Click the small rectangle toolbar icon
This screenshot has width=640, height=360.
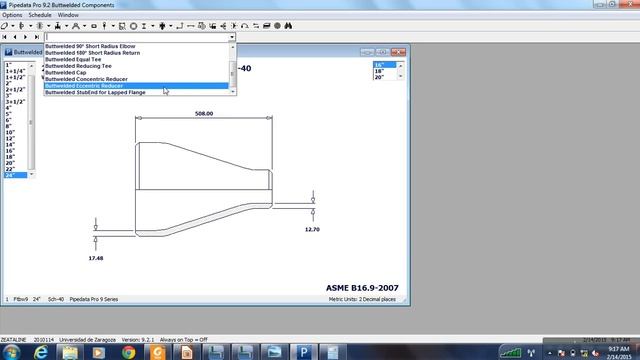[94, 26]
